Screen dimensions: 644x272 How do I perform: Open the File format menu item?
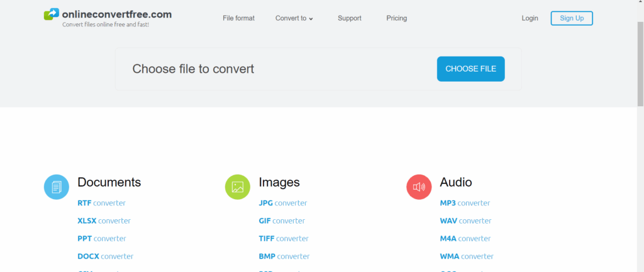[238, 18]
